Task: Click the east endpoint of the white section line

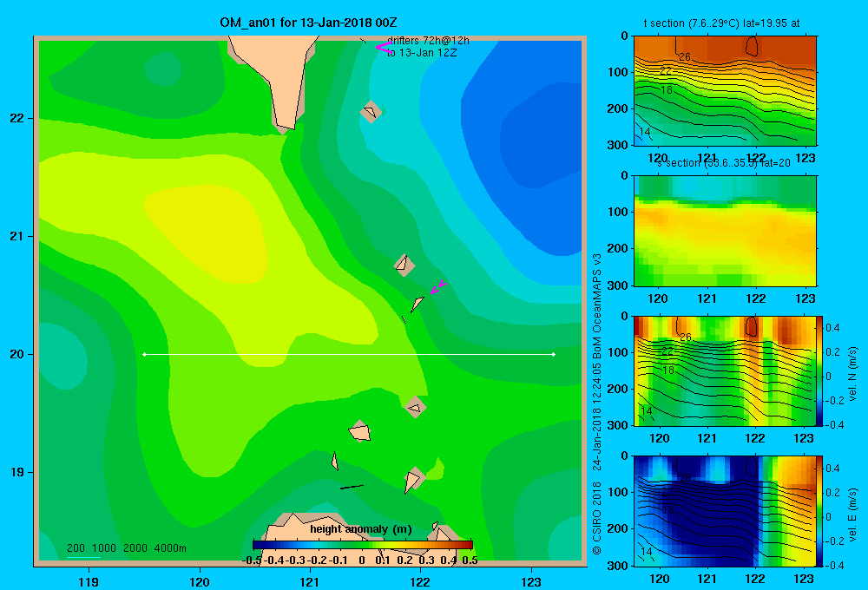Action: pyautogui.click(x=554, y=354)
